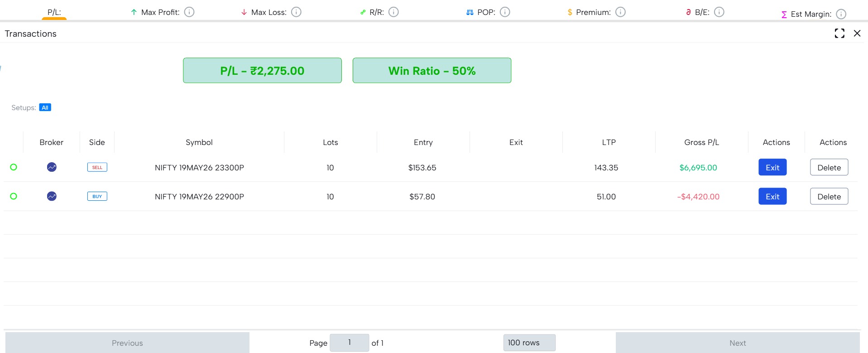Click broker icon for NIFTY 23300P row
The image size is (868, 353).
coord(52,167)
